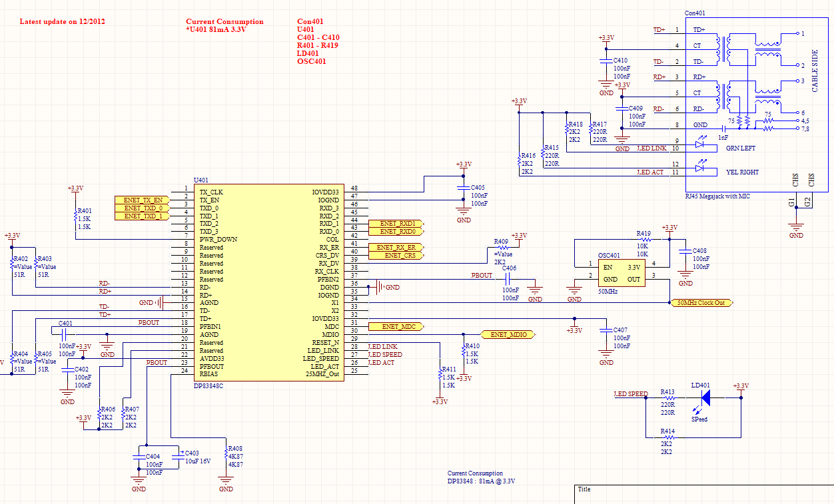Screen dimensions: 834x504
Task: Select the R409 designator
Action: pos(501,242)
